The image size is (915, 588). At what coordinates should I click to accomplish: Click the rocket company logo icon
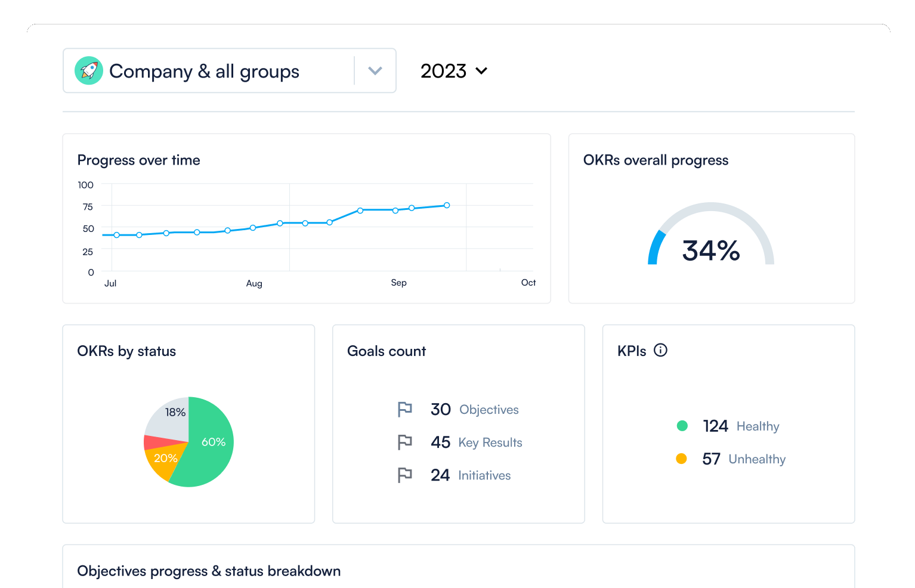pos(89,71)
